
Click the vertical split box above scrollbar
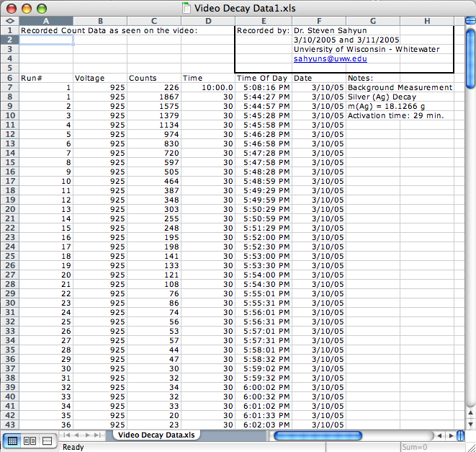[x=470, y=21]
